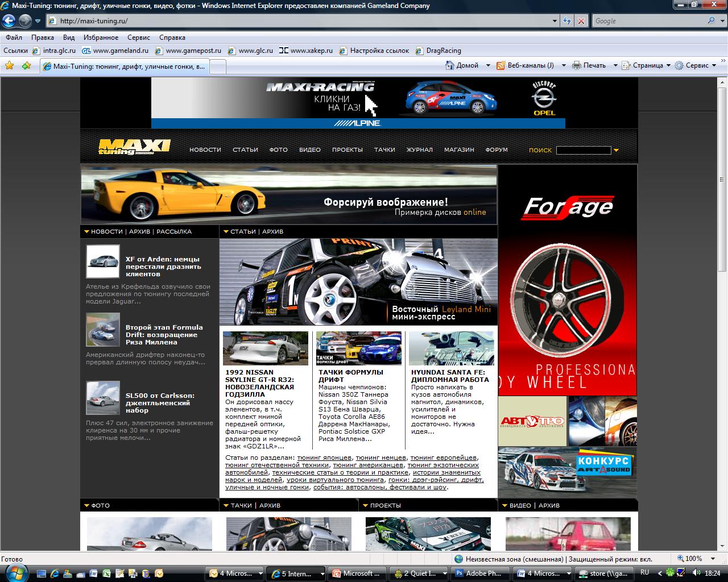Click the Home (Домой) toolbar icon
728x582 pixels.
pos(450,65)
